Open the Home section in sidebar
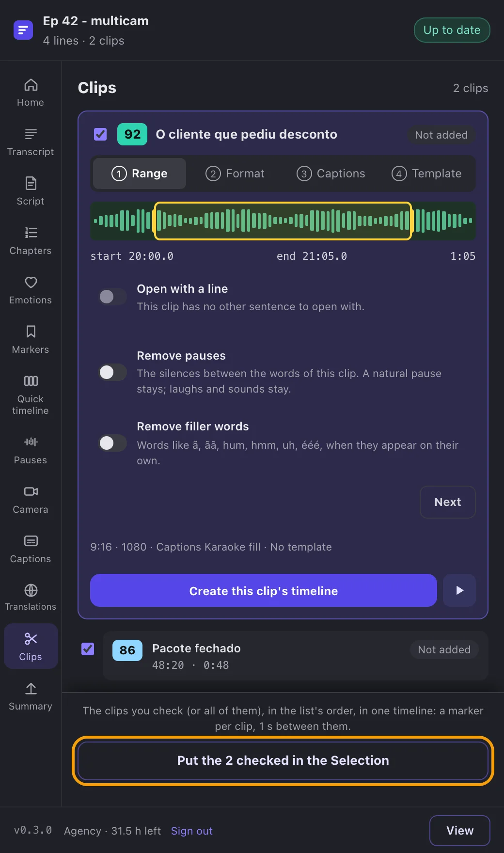Viewport: 504px width, 853px height. (31, 93)
